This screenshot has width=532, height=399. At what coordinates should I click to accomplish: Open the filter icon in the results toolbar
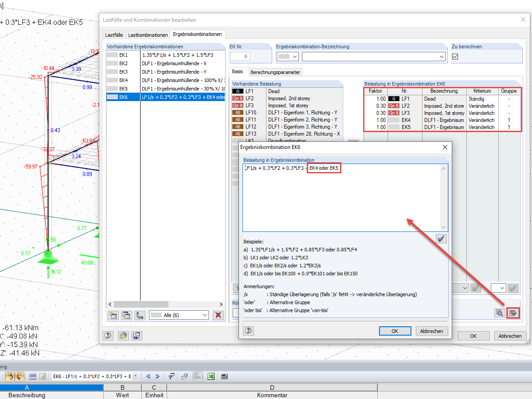click(x=171, y=376)
